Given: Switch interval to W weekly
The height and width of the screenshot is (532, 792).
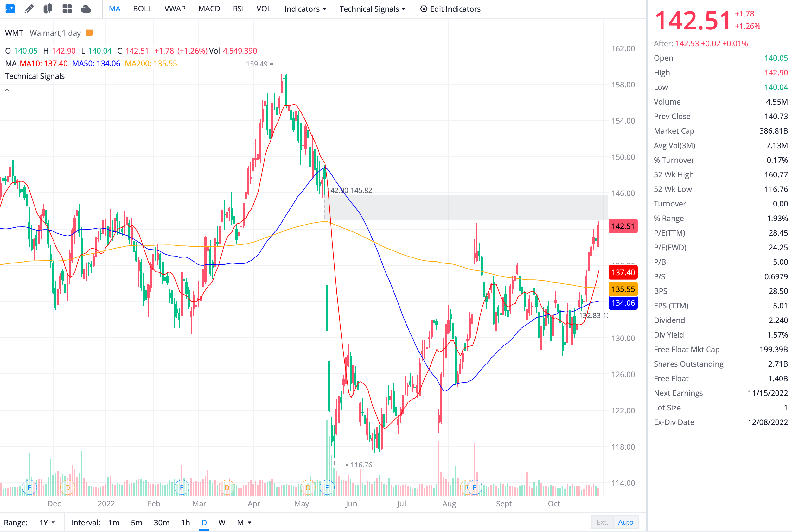Looking at the screenshot, I should 221,522.
